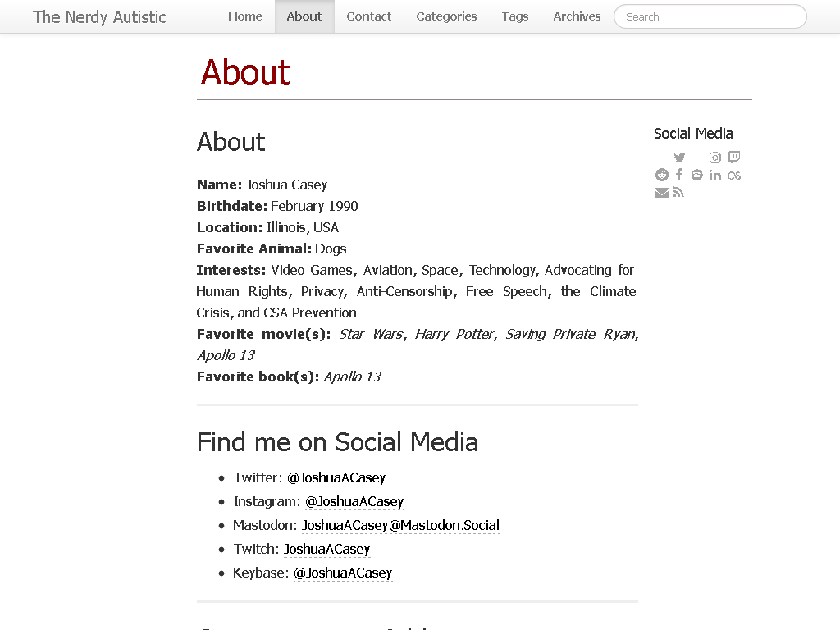Go to the Home nav item
The image size is (840, 630).
[x=244, y=16]
